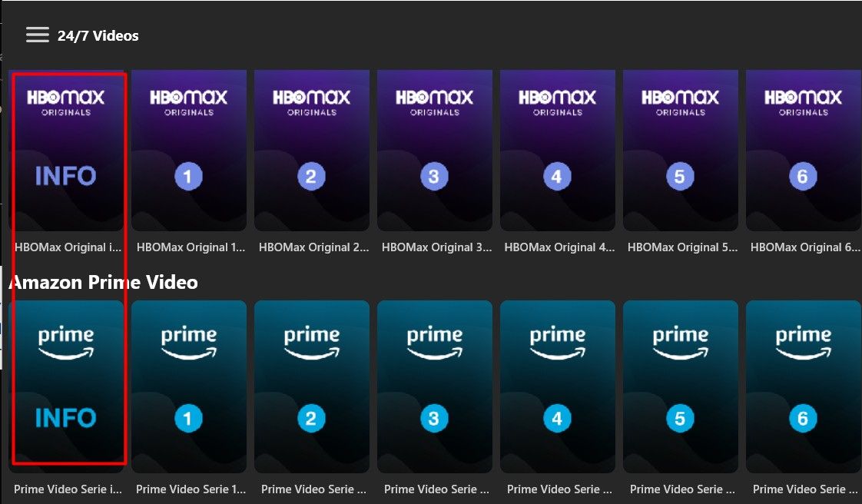This screenshot has height=504, width=862.
Task: Click the 'HBOMax Original 1...' title text
Action: [x=191, y=247]
